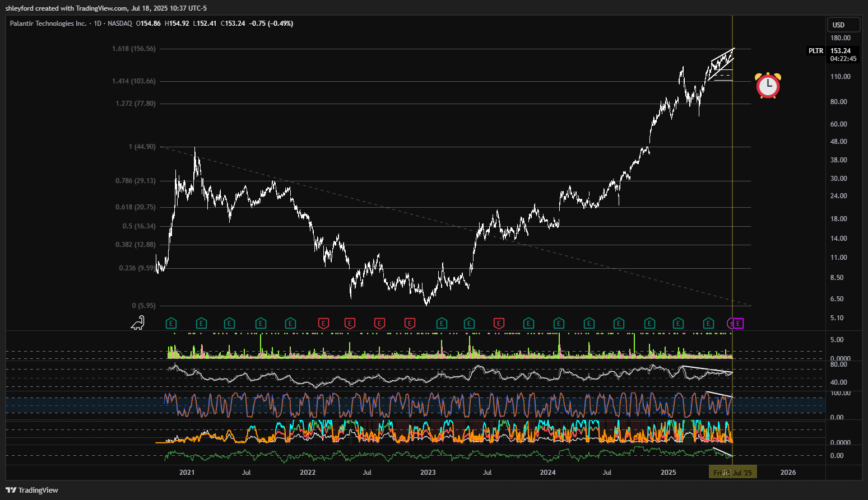Click the 1D interval in chart legend
The image size is (868, 500).
point(98,24)
